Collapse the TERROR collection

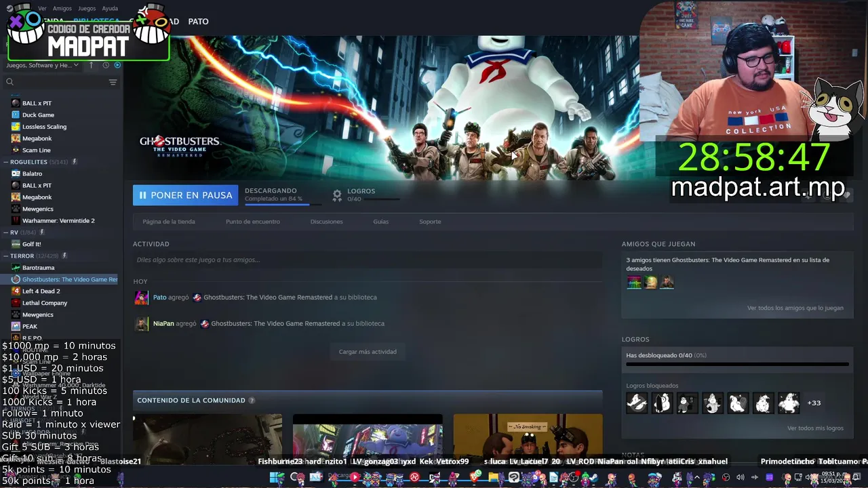5,256
